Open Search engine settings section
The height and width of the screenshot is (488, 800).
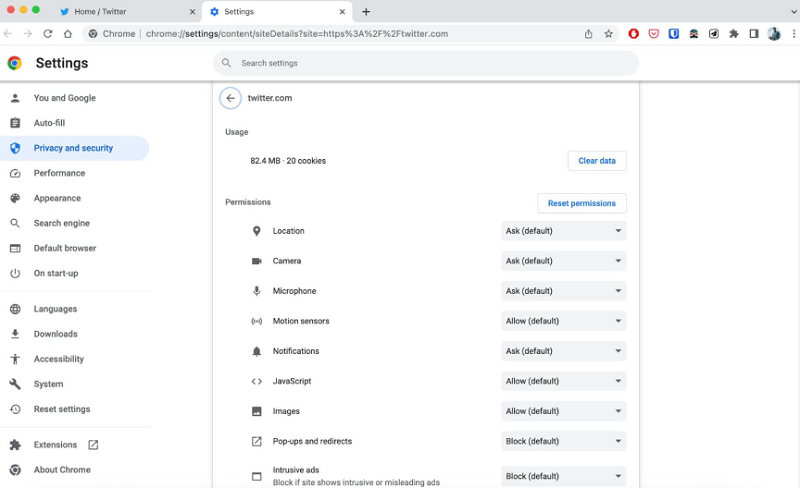tap(74, 223)
